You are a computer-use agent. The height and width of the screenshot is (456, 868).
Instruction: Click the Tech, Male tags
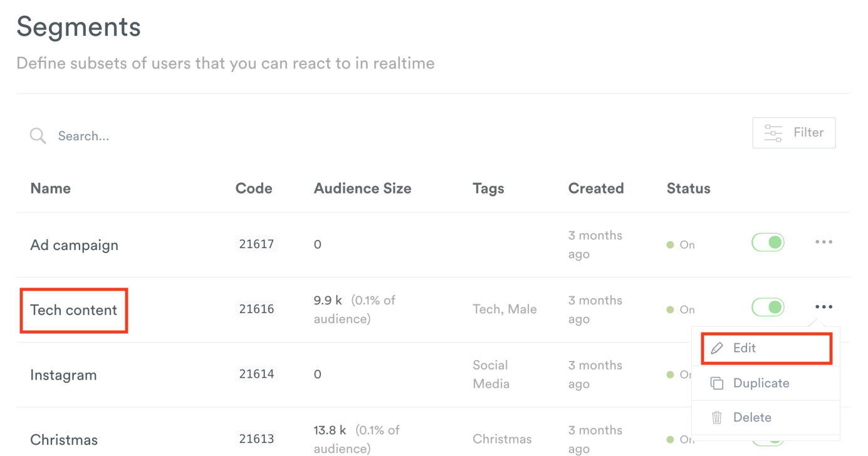(x=505, y=309)
